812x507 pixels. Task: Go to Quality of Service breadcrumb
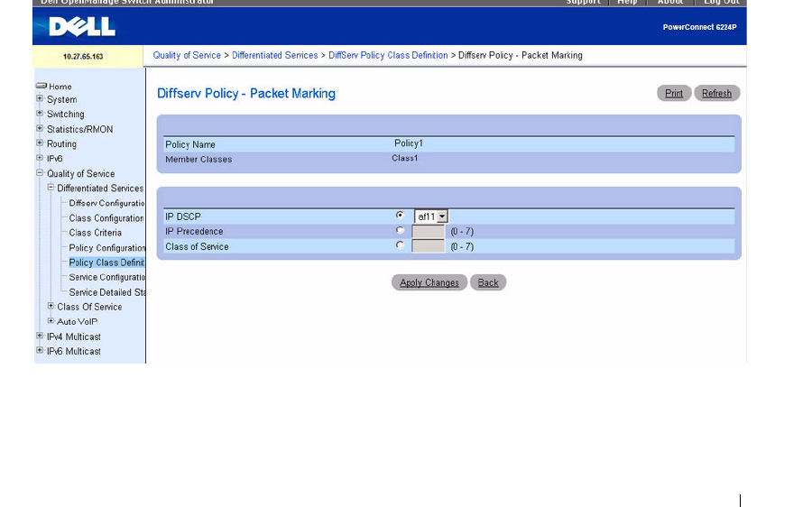[187, 55]
